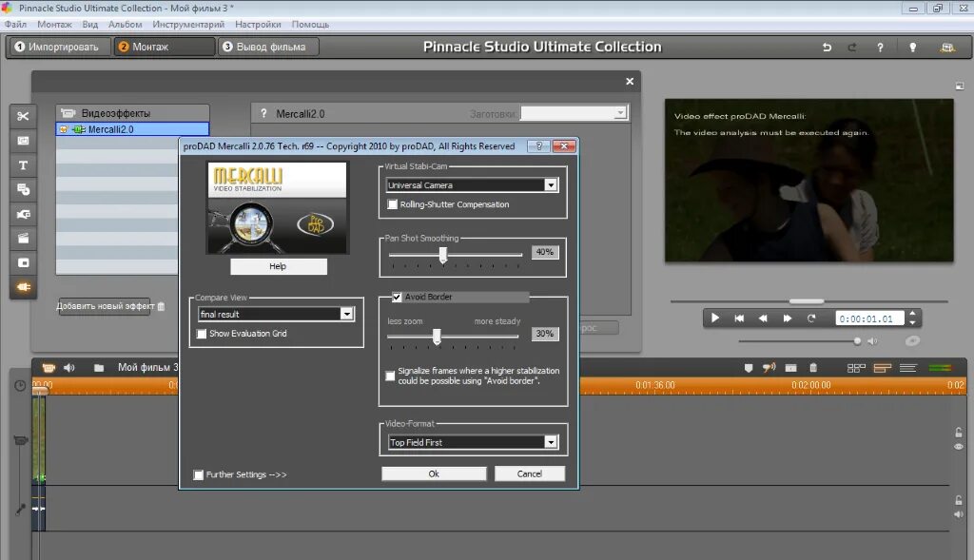Open the Монтаж menu in menu bar

[x=54, y=24]
